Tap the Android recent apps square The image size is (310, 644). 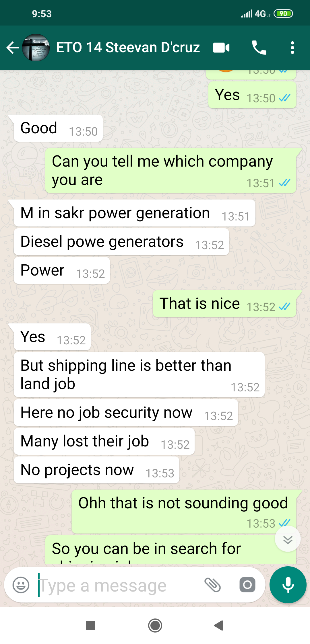[x=91, y=625]
